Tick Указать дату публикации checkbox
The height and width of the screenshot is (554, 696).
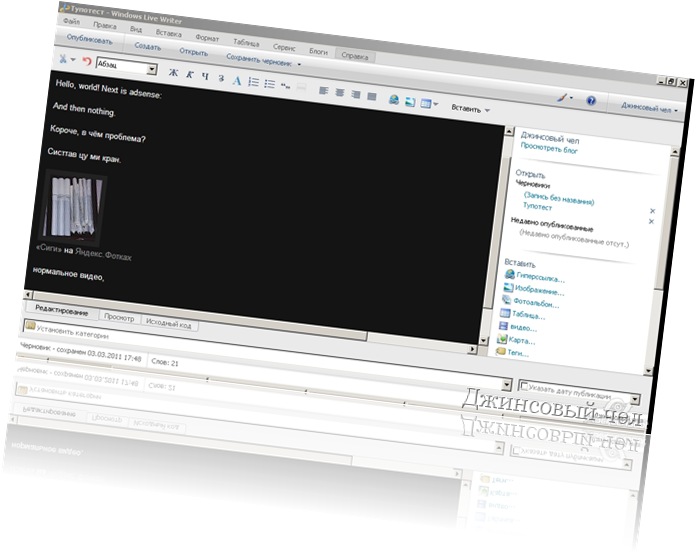[x=524, y=386]
